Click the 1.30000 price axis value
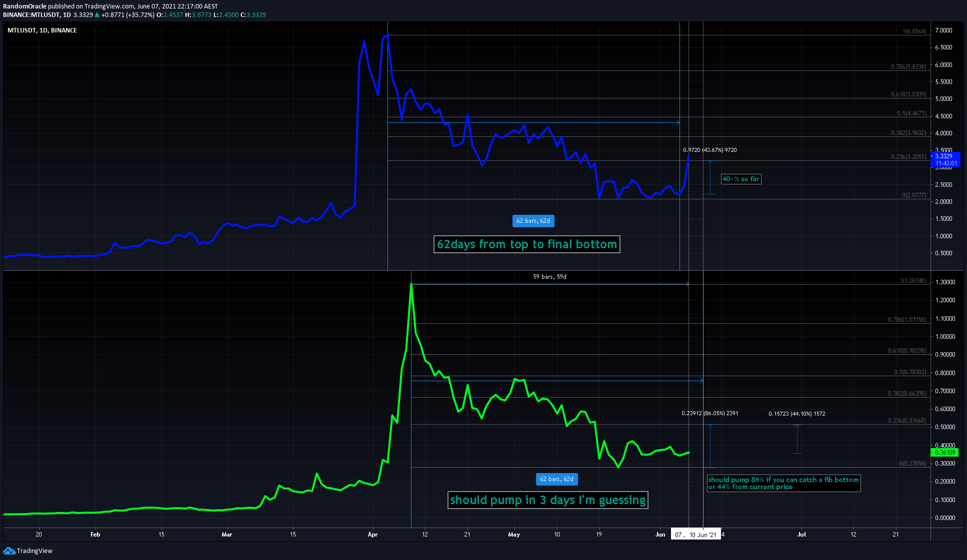 945,282
